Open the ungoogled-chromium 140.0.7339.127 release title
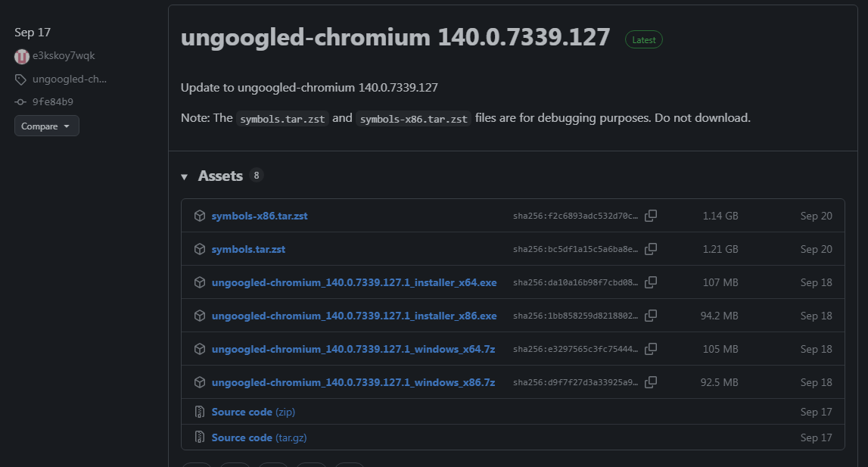 coord(395,38)
